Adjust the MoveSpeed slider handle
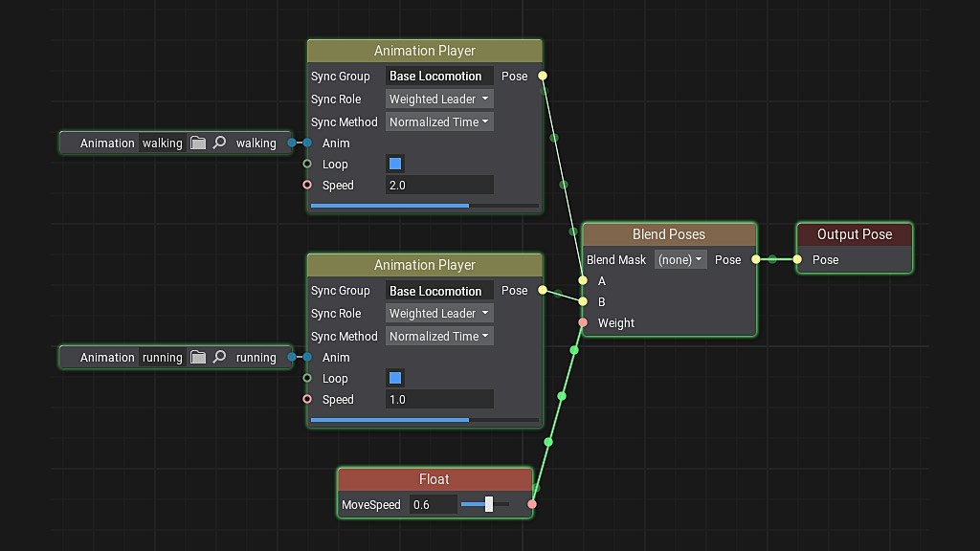The height and width of the screenshot is (551, 980). click(x=489, y=504)
